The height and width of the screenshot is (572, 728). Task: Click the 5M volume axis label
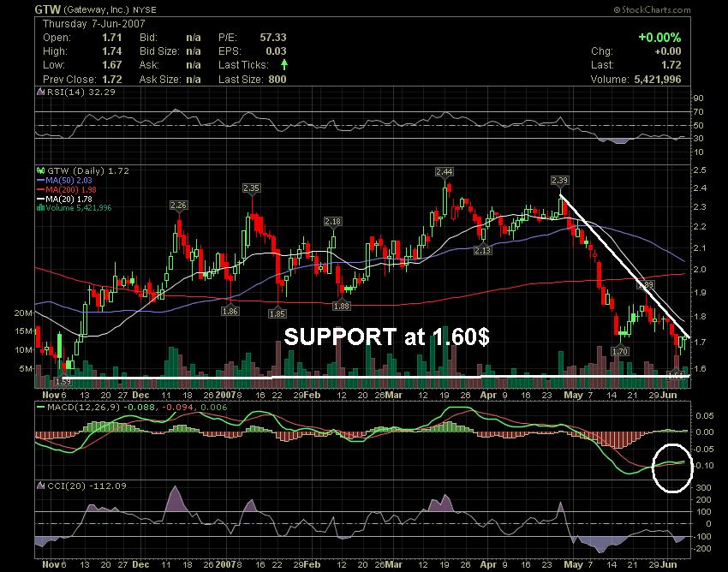pos(26,369)
